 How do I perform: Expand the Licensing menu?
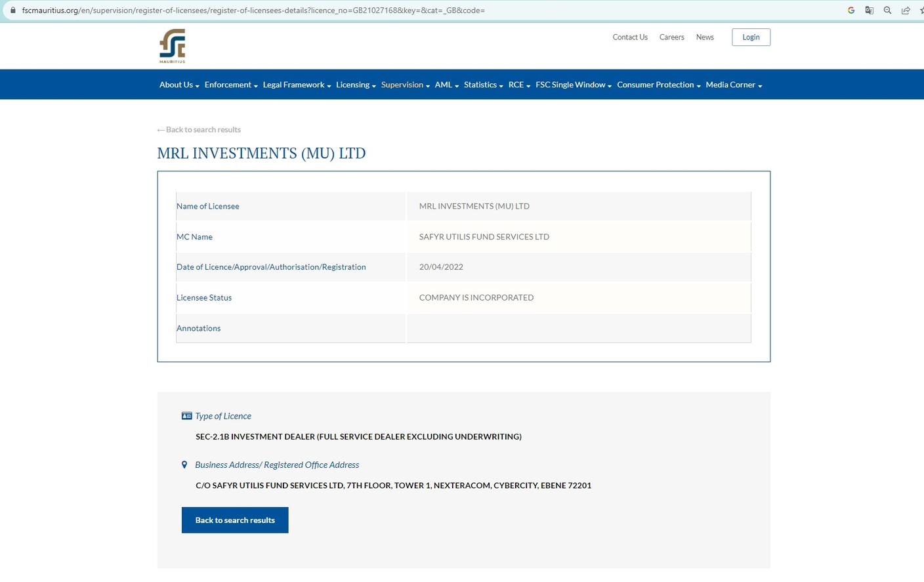tap(356, 85)
